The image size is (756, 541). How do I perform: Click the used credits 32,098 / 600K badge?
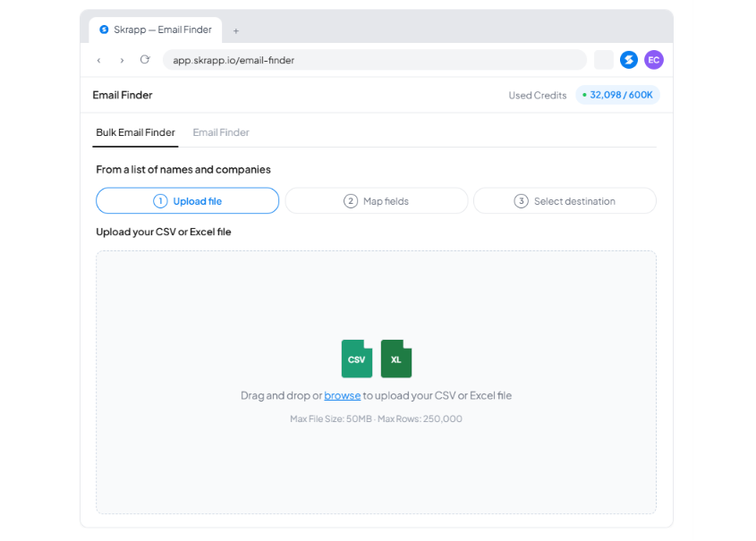pyautogui.click(x=617, y=95)
